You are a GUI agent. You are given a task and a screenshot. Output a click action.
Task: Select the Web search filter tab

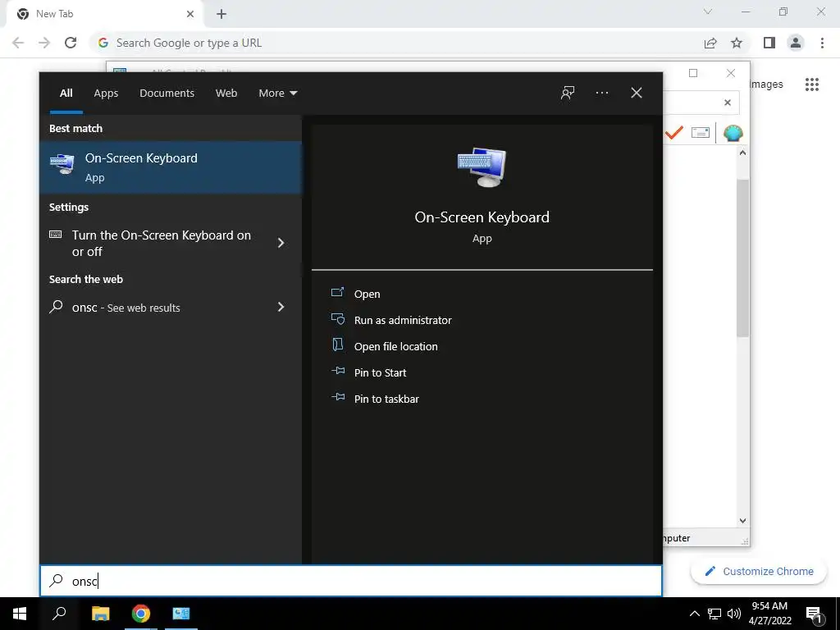point(226,94)
